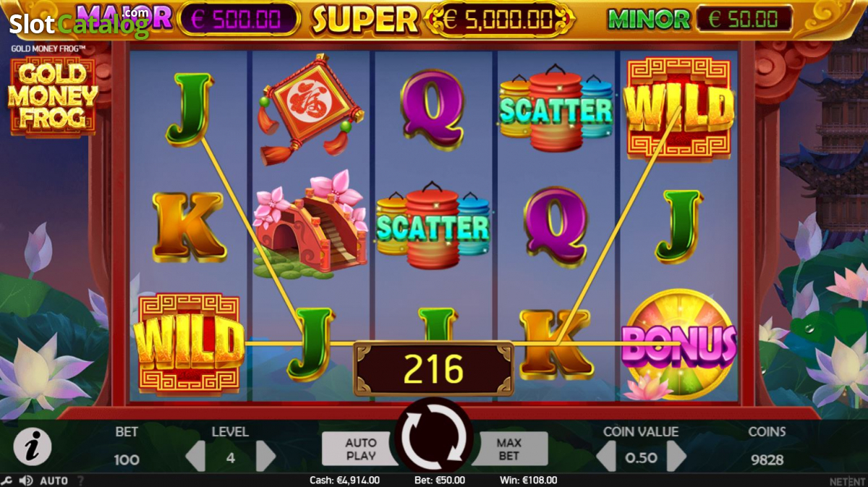
Task: Click the MAX BET button
Action: pyautogui.click(x=509, y=449)
